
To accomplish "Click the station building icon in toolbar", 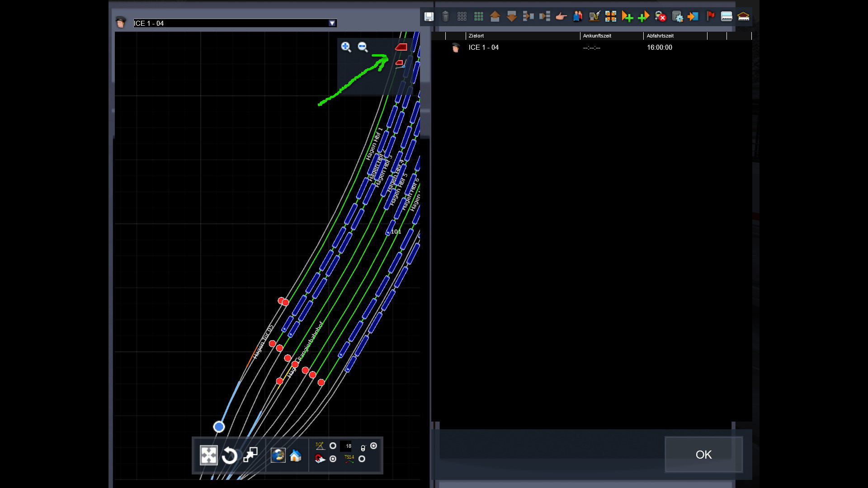I will tap(743, 17).
